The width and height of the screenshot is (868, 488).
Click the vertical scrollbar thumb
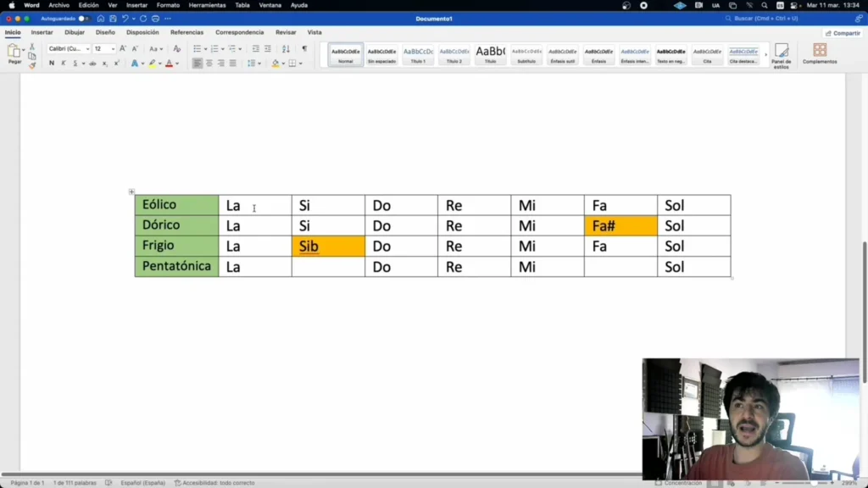pyautogui.click(x=865, y=313)
